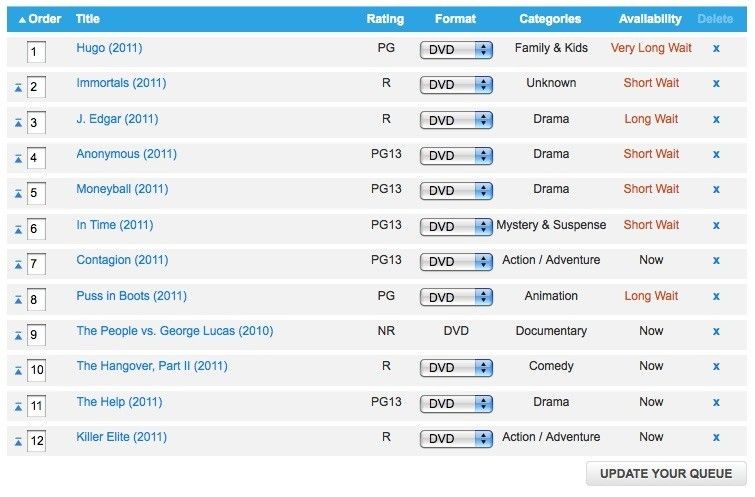The image size is (755, 497).
Task: Open the Moneyball (2011) title link
Action: pos(122,189)
